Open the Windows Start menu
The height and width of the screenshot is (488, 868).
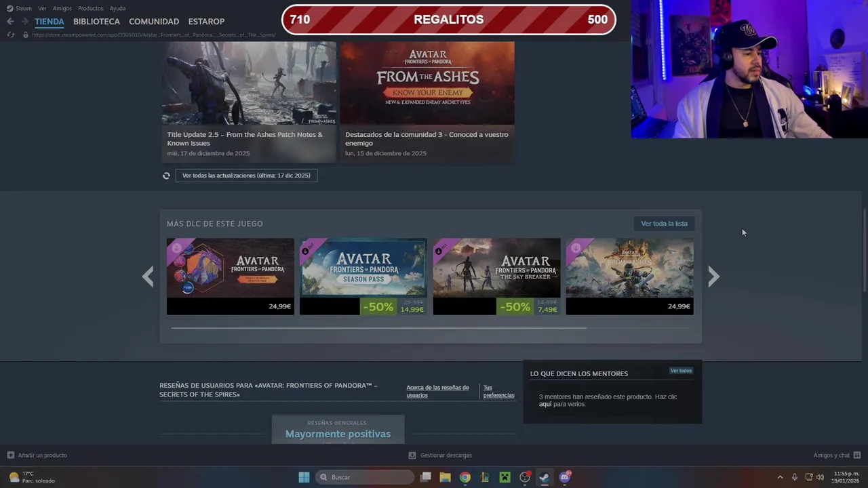pos(304,477)
